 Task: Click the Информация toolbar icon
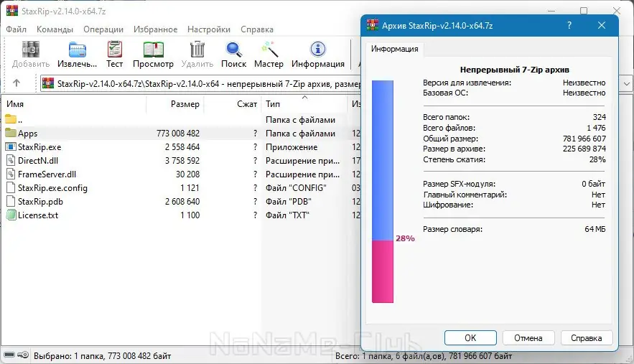[318, 50]
